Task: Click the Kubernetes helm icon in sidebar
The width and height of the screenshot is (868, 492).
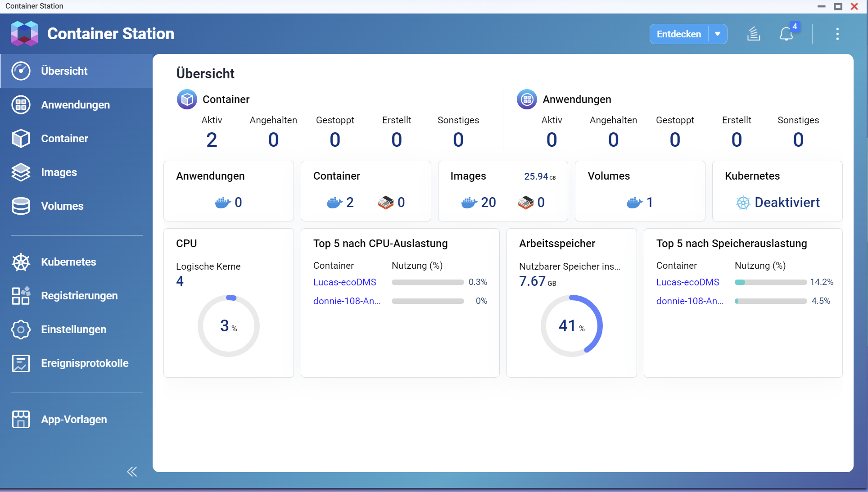Action: point(21,262)
